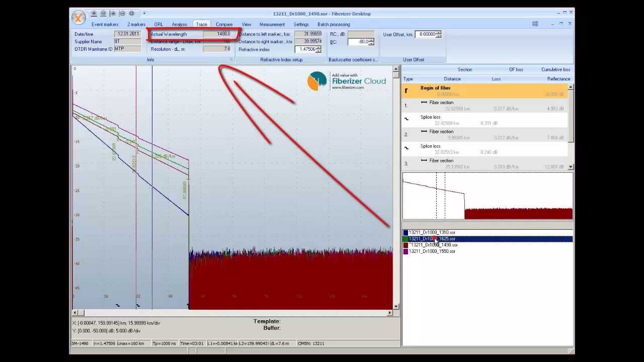
Task: Select the Compare ribbon tab
Action: click(x=224, y=24)
